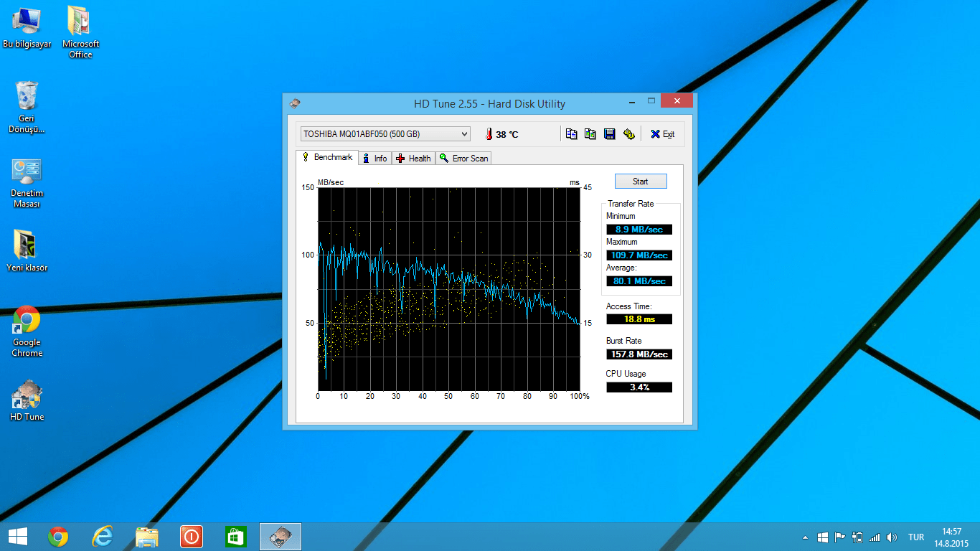Open the HD Tune options icon
This screenshot has width=980, height=551.
click(628, 134)
